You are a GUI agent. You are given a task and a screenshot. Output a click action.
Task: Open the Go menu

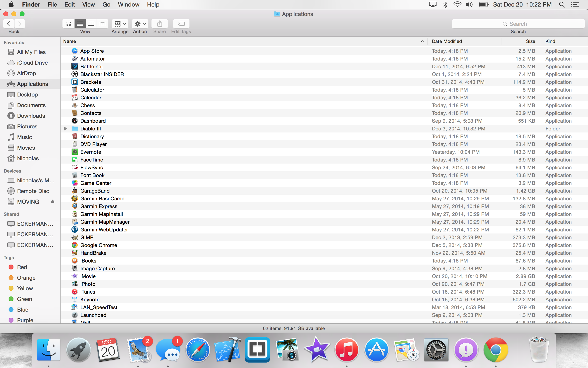[106, 5]
